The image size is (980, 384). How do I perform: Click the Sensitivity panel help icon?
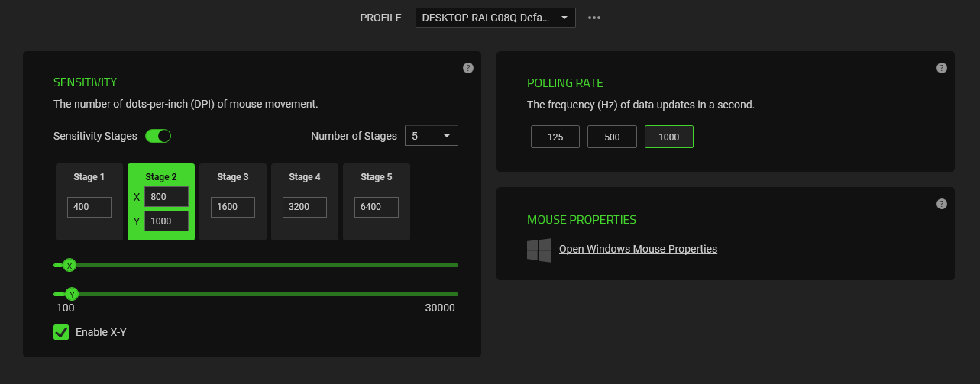pyautogui.click(x=468, y=68)
